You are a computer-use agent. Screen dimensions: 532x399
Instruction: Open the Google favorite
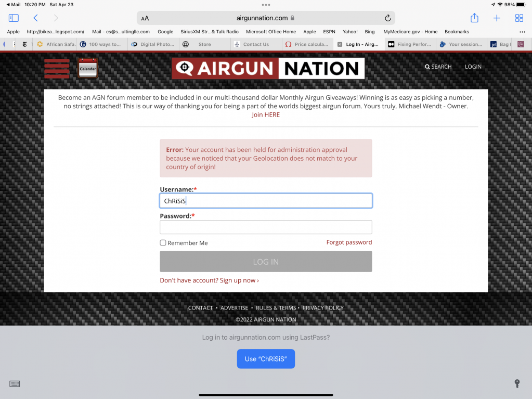(x=165, y=32)
